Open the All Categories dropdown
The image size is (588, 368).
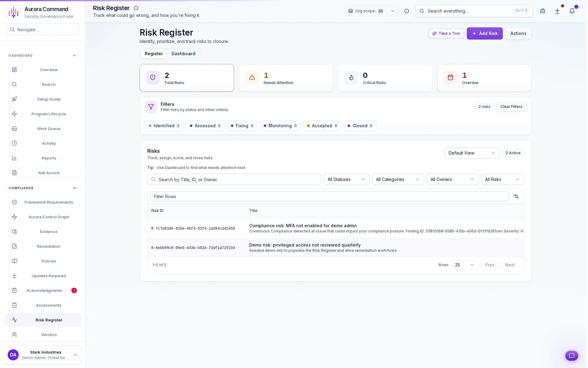coord(398,179)
